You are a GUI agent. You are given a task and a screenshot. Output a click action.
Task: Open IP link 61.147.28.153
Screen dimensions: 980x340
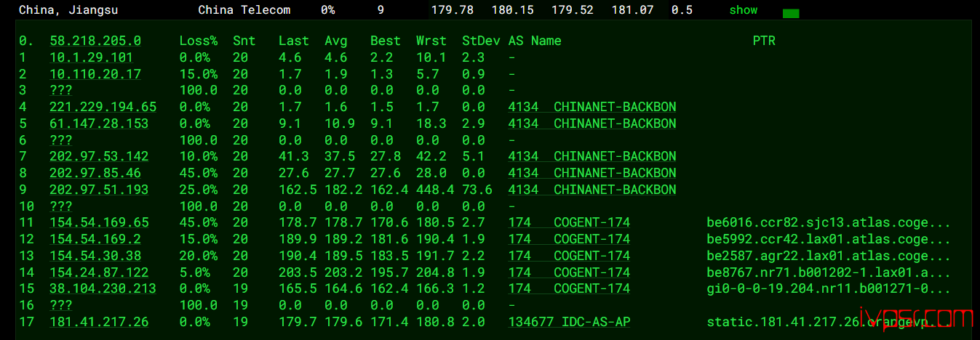pos(99,124)
